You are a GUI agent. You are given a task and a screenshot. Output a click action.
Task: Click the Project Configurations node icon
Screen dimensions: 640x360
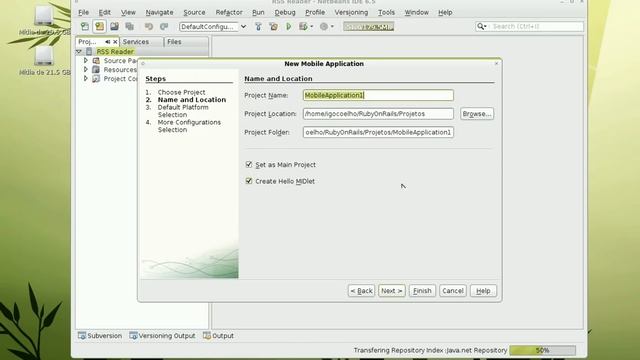pos(96,78)
